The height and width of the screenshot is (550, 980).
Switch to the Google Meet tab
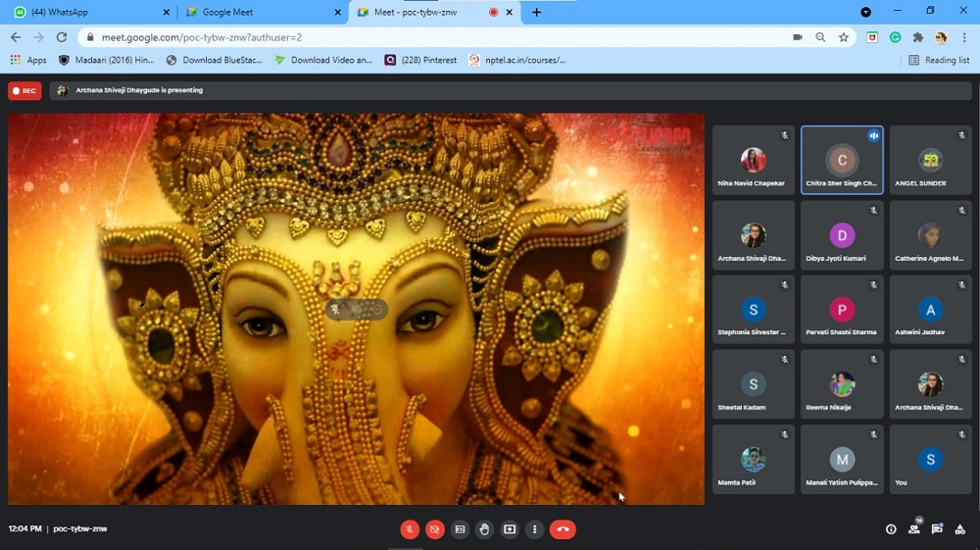(262, 12)
